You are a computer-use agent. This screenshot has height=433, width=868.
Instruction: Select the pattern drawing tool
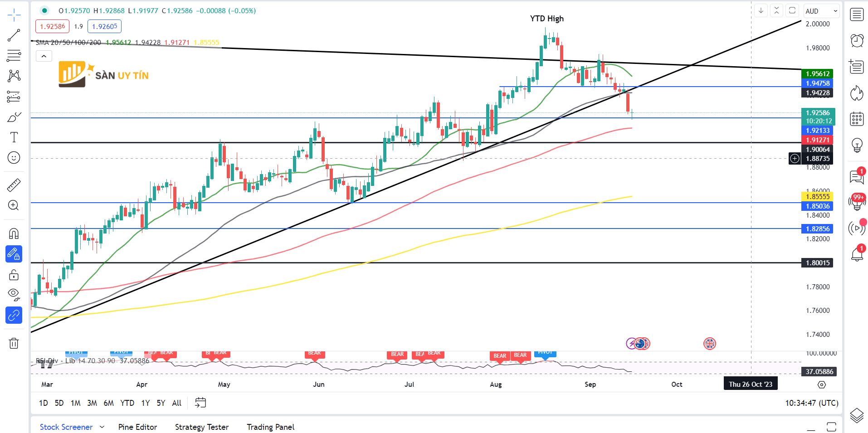point(14,76)
